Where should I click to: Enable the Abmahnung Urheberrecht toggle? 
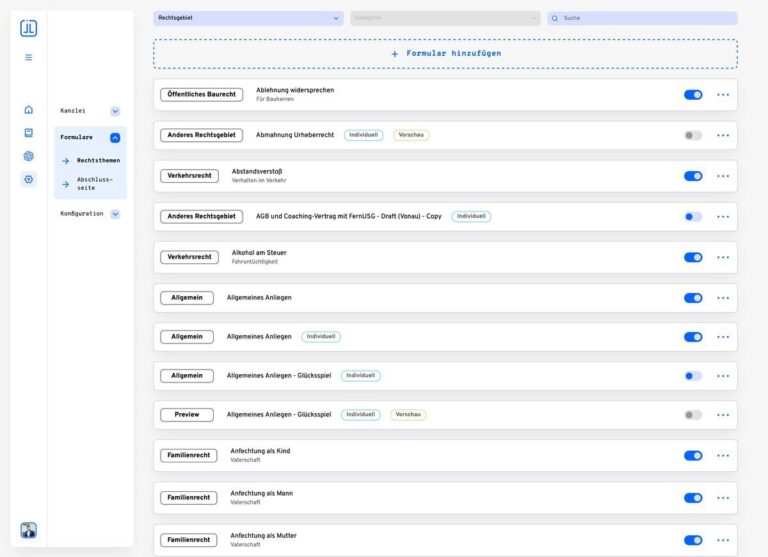coord(692,135)
